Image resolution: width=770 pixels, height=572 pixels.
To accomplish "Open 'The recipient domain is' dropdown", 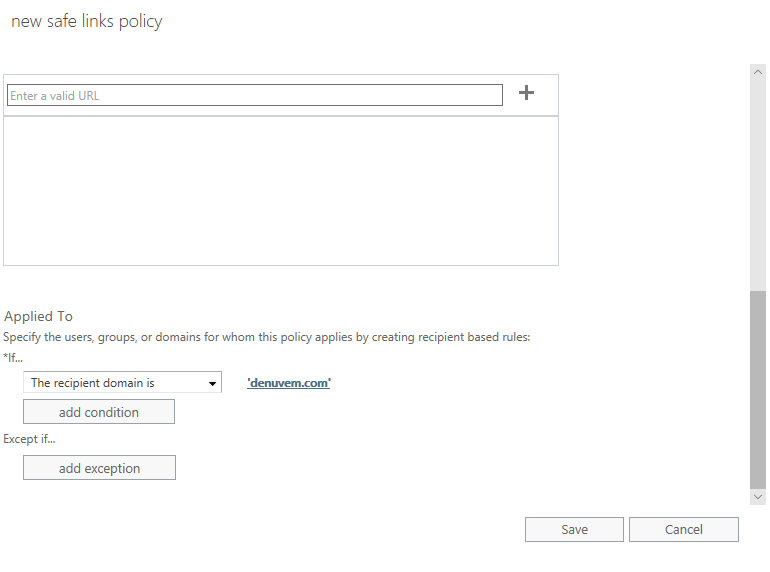I will 122,382.
